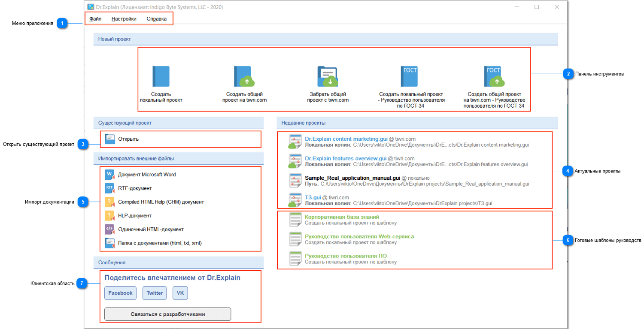Share via the Twitter button

[155, 293]
